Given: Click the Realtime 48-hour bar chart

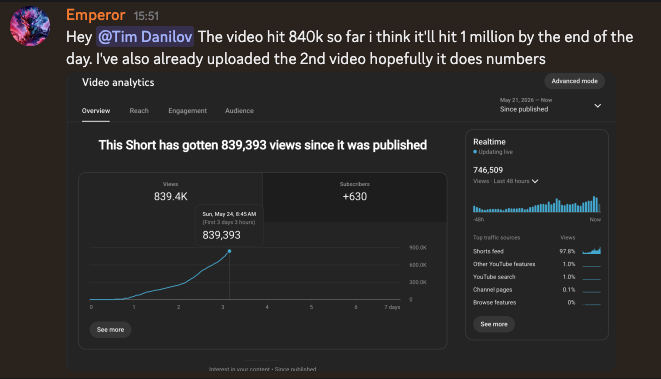Looking at the screenshot, I should [x=537, y=204].
